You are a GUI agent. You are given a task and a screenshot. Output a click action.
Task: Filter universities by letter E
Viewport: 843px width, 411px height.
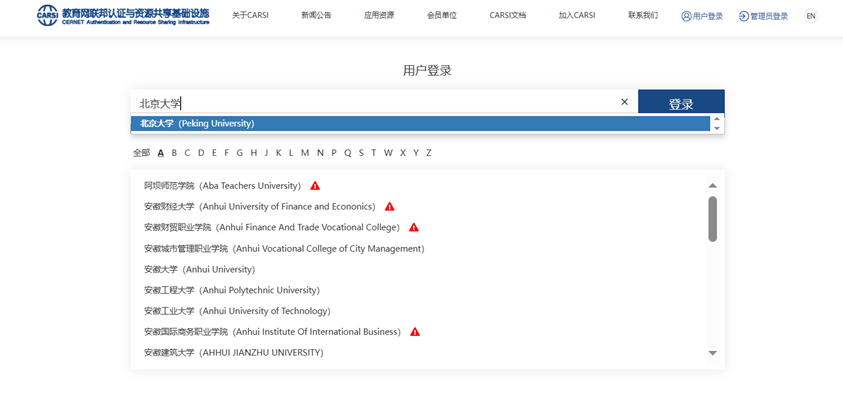tap(214, 153)
